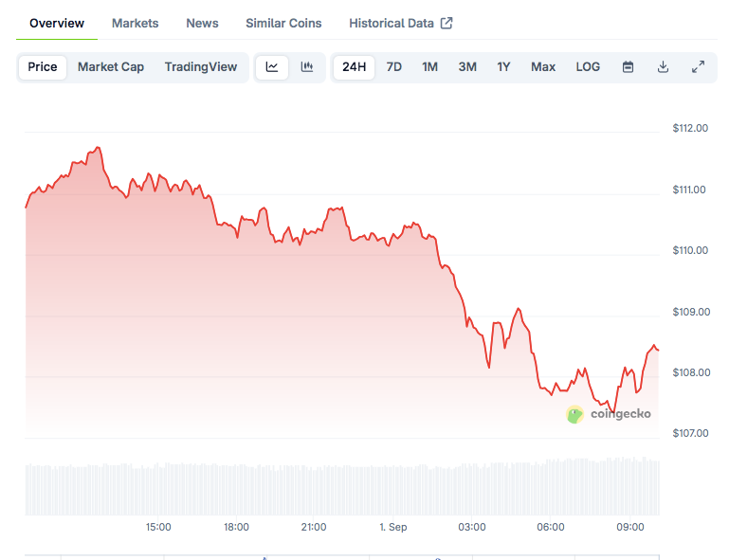Switch chart to Market Cap mode

111,67
